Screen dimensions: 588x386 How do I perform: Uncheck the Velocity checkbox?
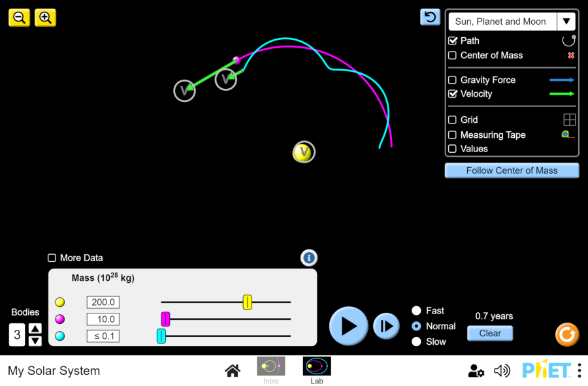tap(453, 93)
